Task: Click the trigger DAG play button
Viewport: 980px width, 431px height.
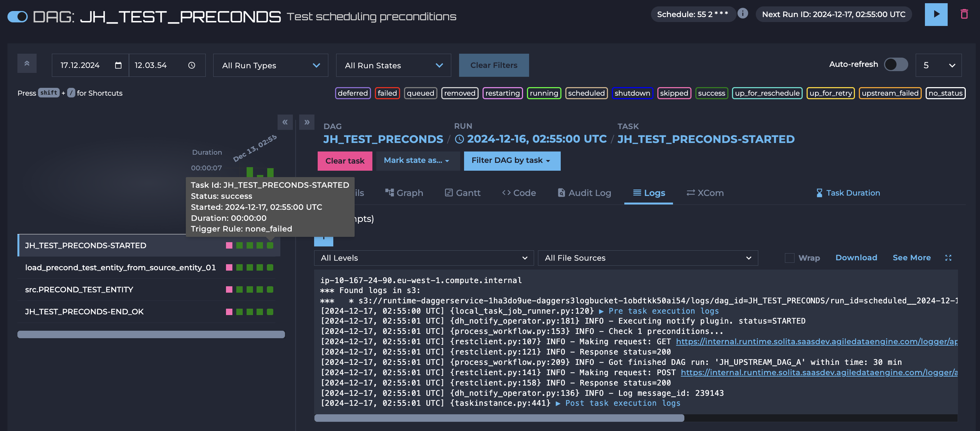Action: [x=936, y=15]
